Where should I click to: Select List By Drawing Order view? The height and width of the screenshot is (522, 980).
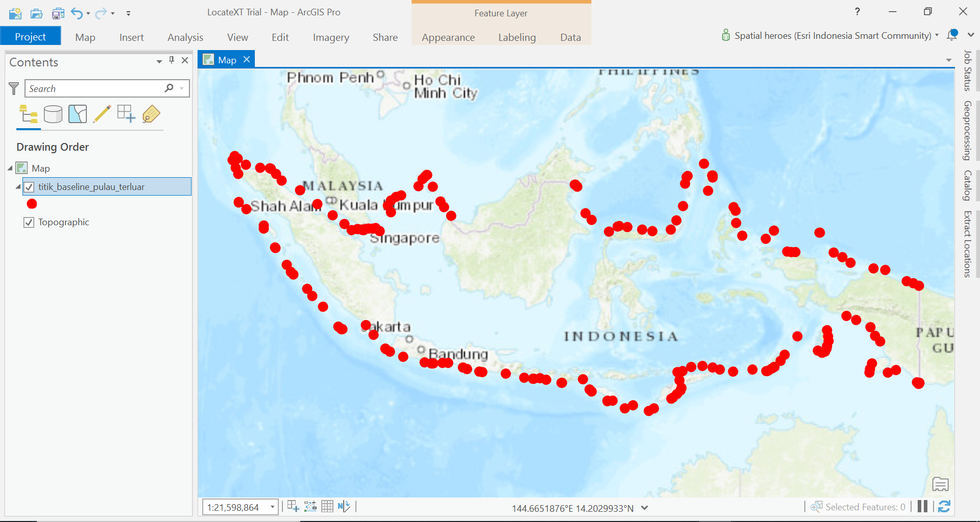pos(29,114)
